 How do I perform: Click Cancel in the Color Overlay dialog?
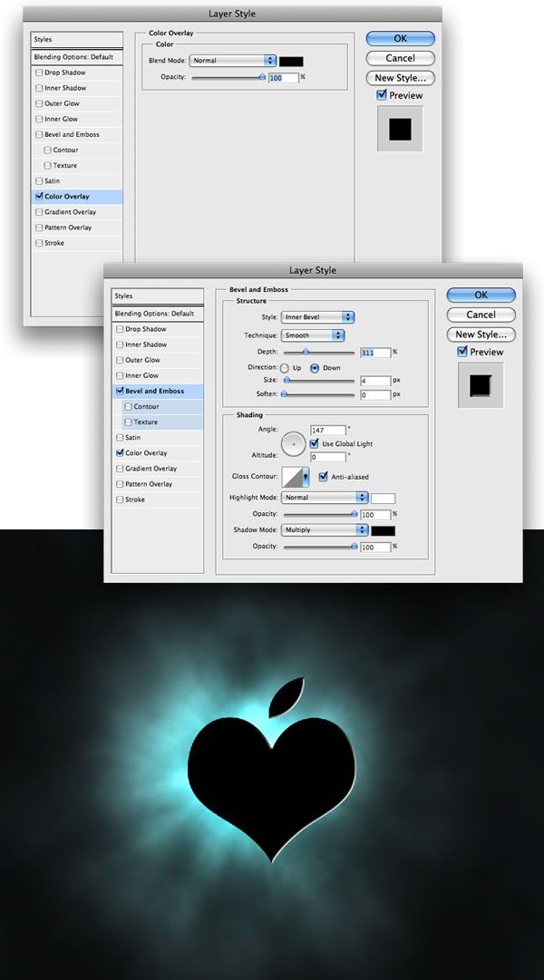click(400, 58)
